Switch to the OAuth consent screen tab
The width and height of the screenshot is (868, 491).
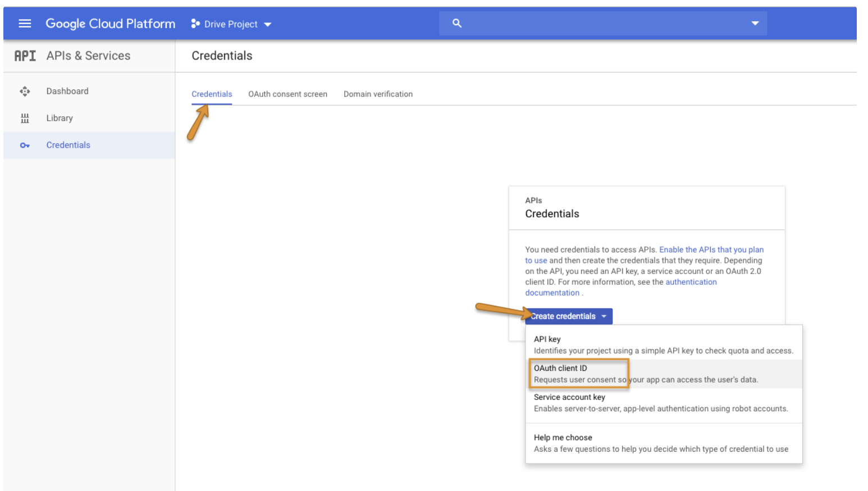[287, 94]
